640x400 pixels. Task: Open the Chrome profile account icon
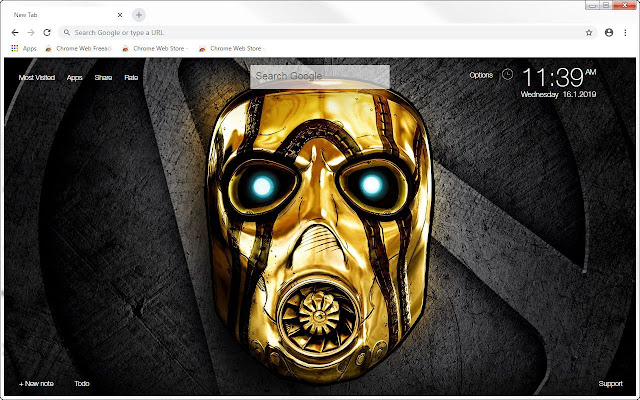tap(609, 33)
